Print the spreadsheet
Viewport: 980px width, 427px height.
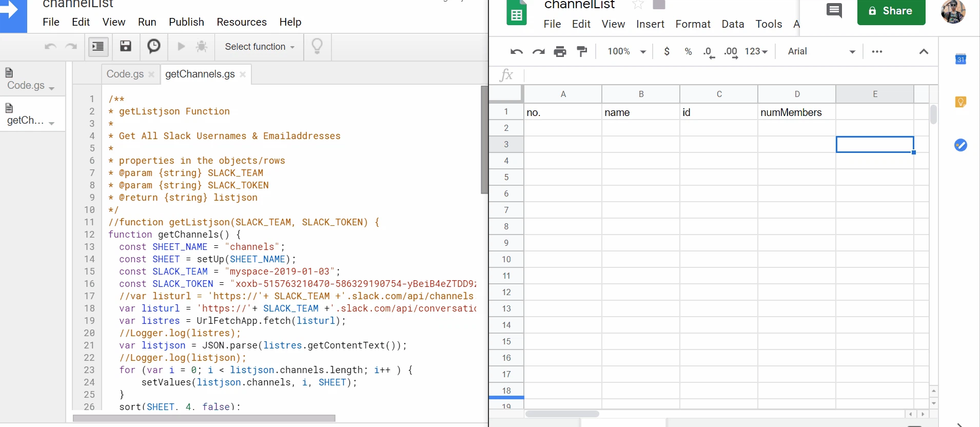point(560,51)
